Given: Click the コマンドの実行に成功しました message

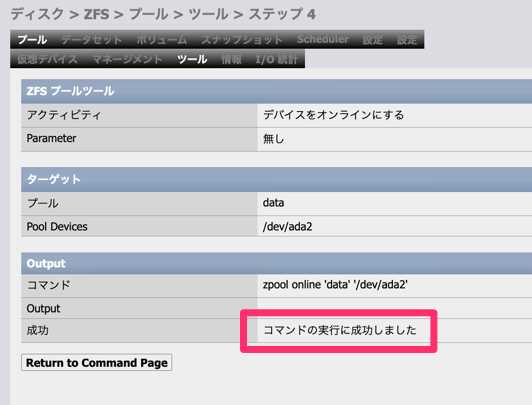Looking at the screenshot, I should point(340,330).
